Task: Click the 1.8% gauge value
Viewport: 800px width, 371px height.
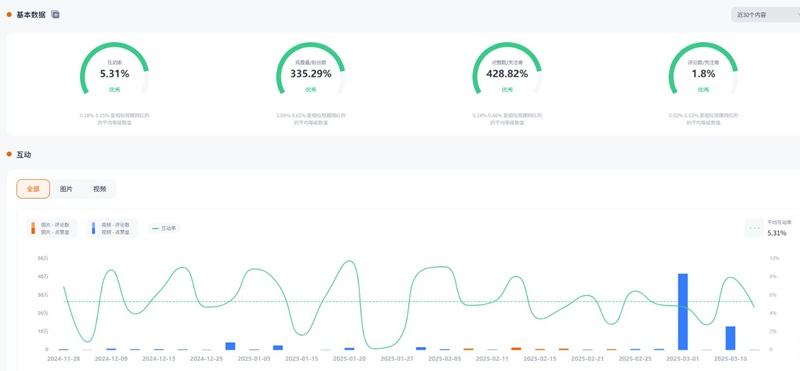Action: tap(704, 73)
